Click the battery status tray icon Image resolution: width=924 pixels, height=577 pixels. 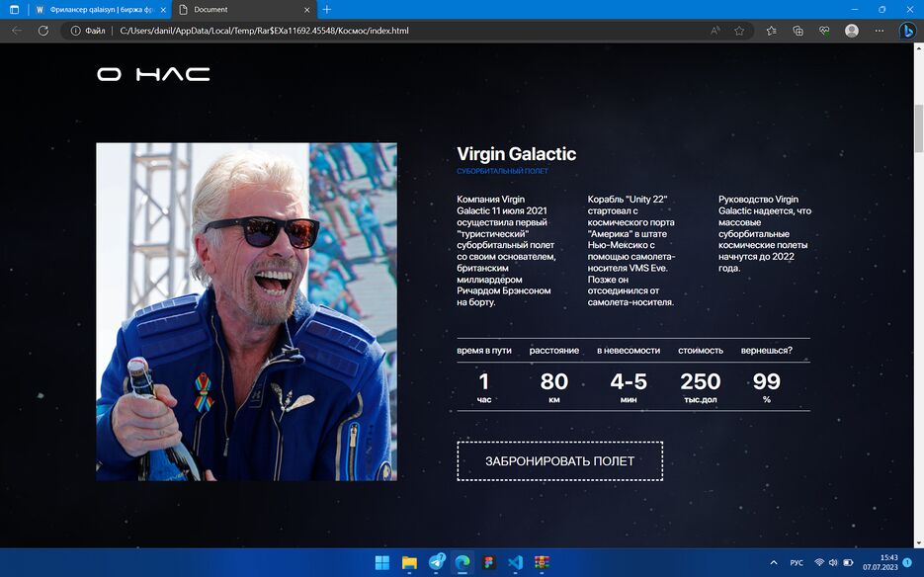pyautogui.click(x=848, y=563)
